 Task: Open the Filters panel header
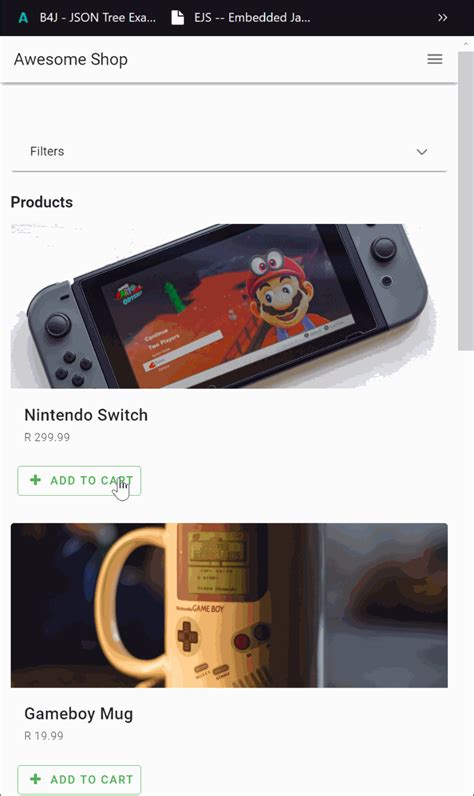229,152
